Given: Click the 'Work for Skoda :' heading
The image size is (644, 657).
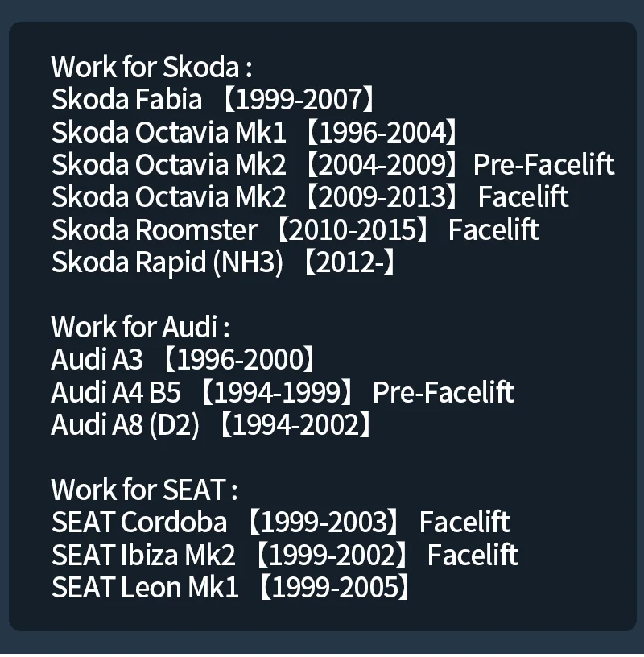Looking at the screenshot, I should [x=151, y=67].
